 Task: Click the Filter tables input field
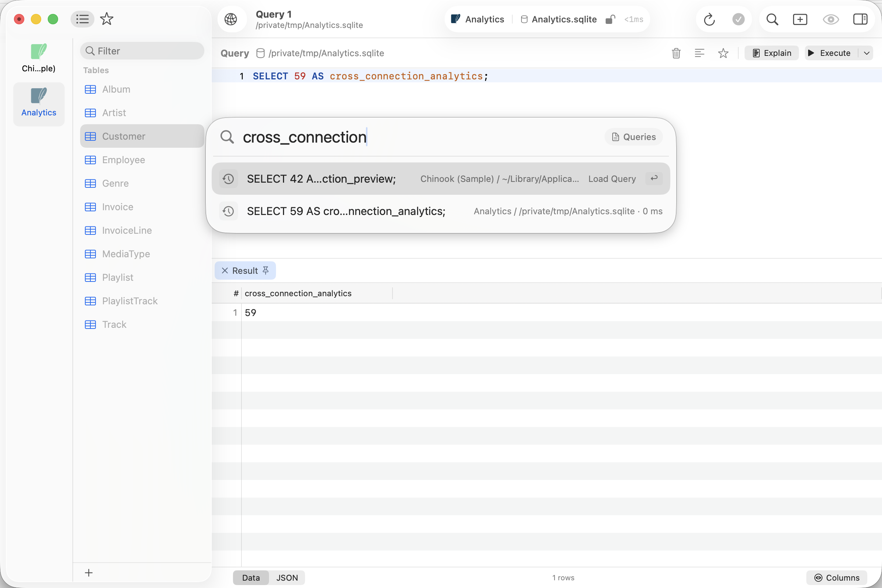pos(142,51)
